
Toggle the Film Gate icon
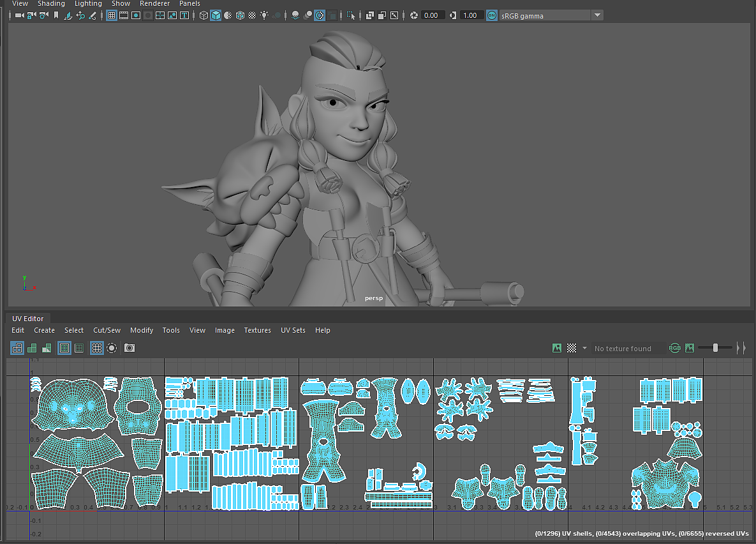(123, 15)
